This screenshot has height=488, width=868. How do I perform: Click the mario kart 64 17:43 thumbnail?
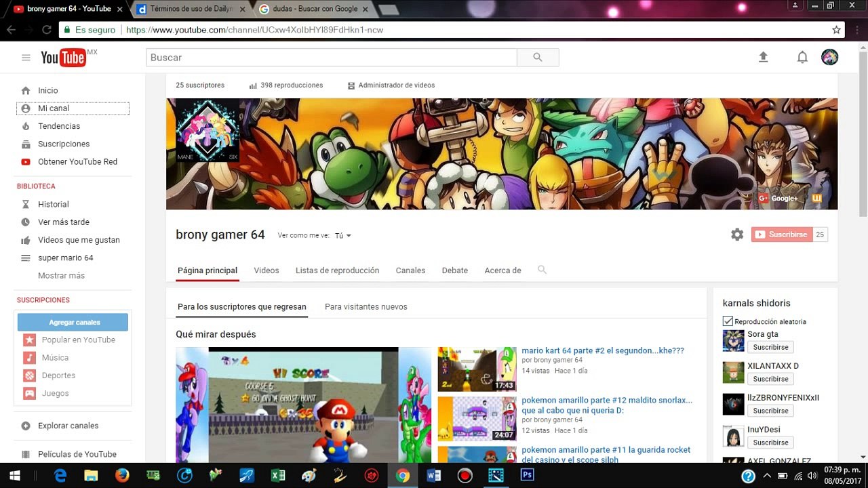pos(477,369)
